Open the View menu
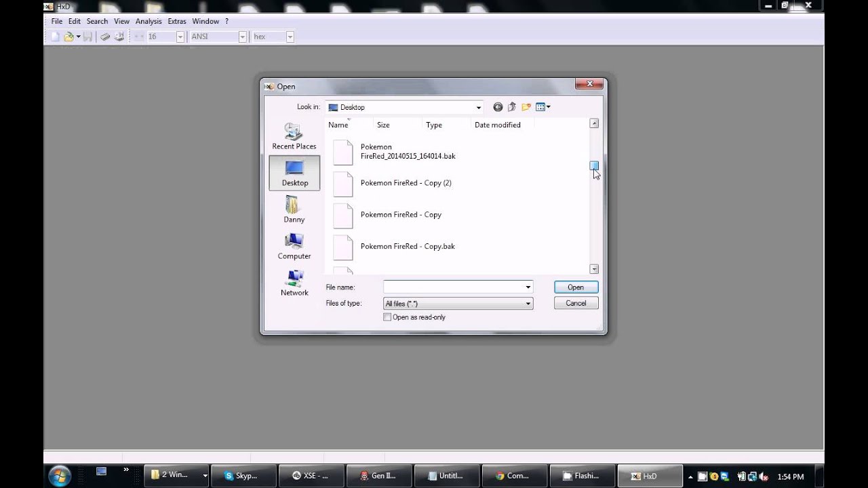 (121, 21)
